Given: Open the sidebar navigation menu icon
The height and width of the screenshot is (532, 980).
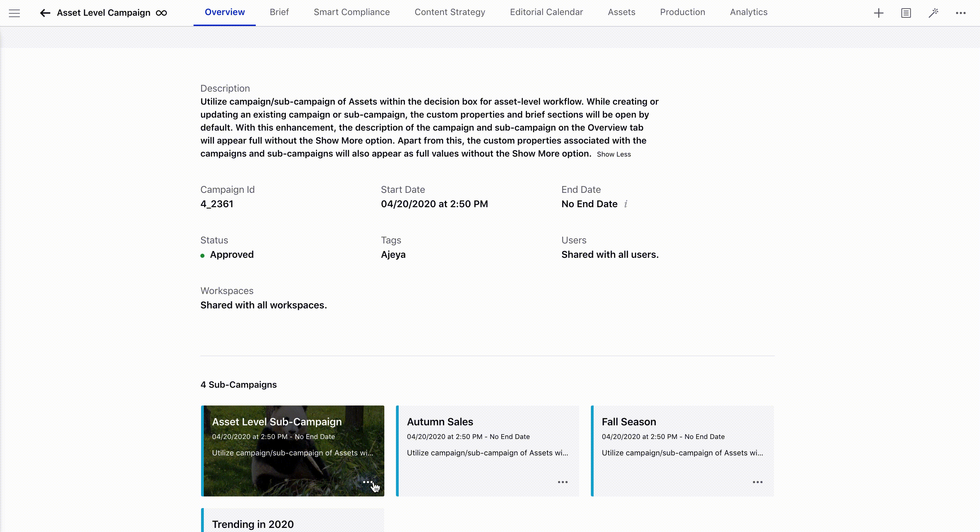Looking at the screenshot, I should click(14, 12).
